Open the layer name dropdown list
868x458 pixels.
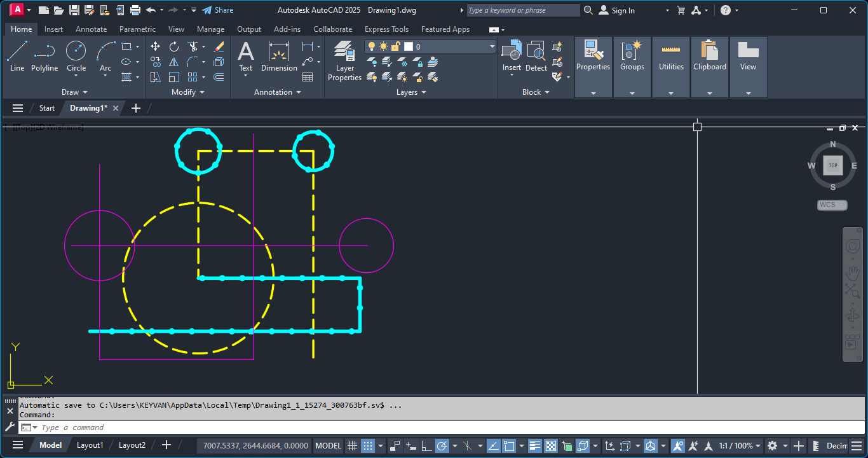(492, 46)
